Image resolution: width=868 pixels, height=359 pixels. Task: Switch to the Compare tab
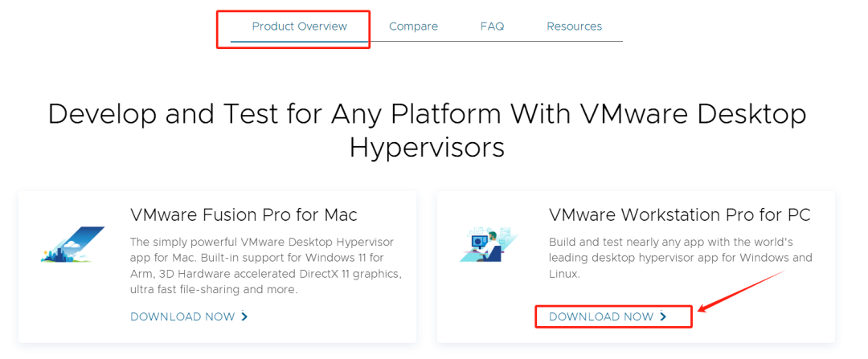click(413, 26)
